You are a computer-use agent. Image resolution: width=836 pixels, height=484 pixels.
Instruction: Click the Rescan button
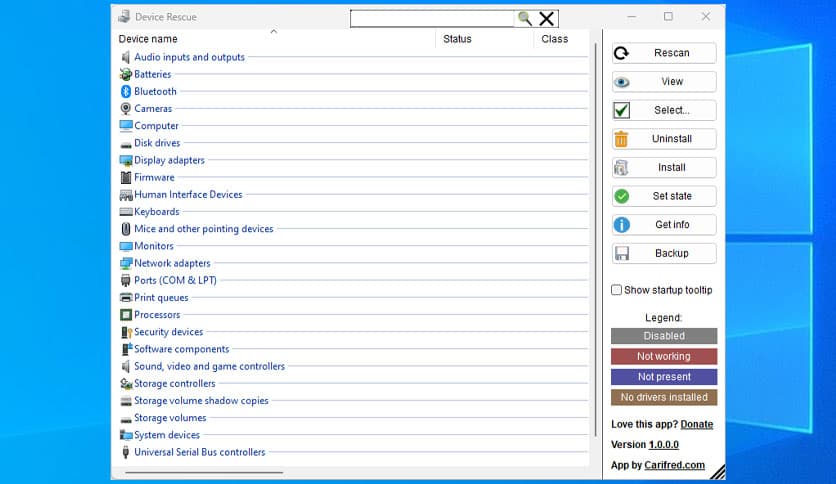[664, 53]
